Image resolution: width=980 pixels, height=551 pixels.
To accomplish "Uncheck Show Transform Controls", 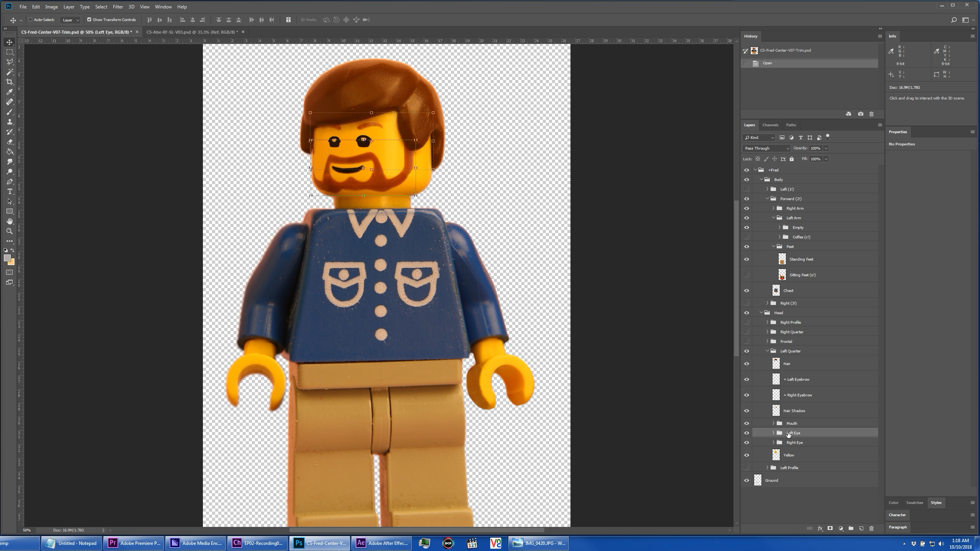I will pyautogui.click(x=89, y=20).
